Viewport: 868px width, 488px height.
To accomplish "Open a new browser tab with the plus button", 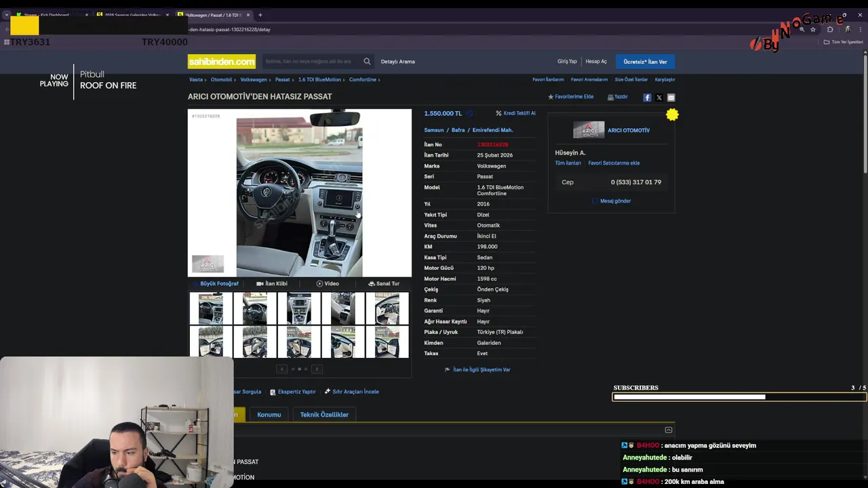I will pos(260,15).
